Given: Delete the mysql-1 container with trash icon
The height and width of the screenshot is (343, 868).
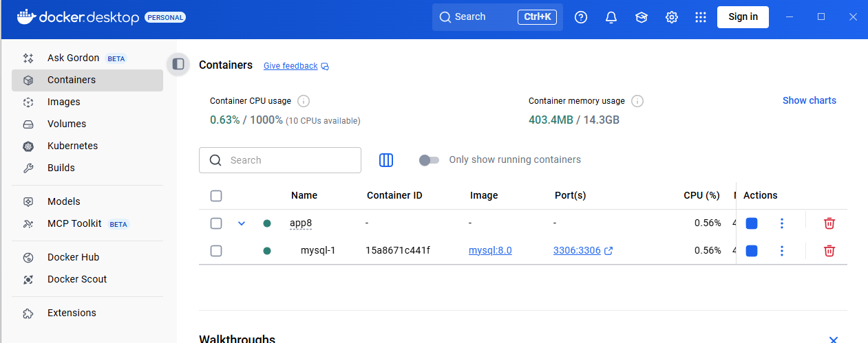Looking at the screenshot, I should point(829,251).
